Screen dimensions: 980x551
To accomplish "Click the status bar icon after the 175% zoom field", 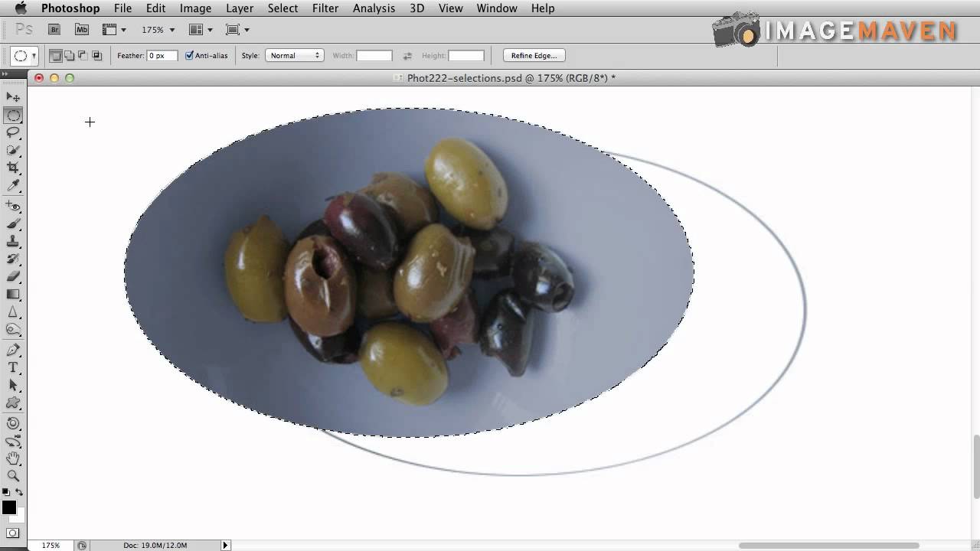I will pos(82,545).
